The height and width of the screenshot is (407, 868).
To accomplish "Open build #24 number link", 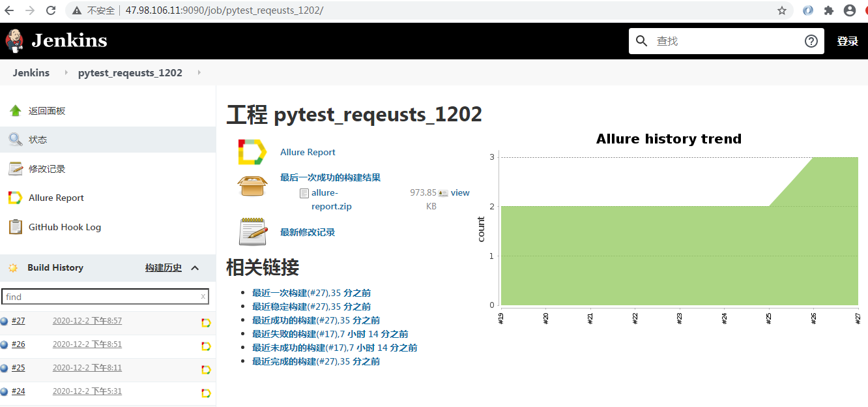I will 18,391.
